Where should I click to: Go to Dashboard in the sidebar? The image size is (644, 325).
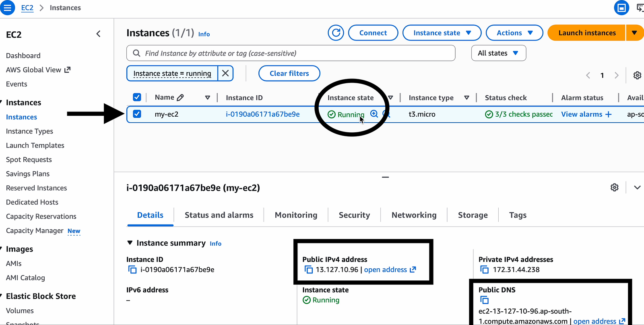tap(23, 56)
